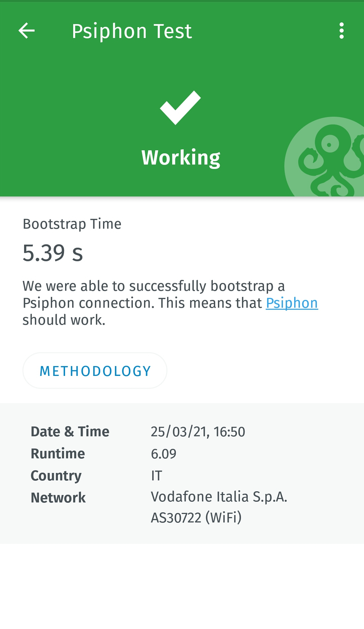This screenshot has width=364, height=629.
Task: Tap the Vodafone Italia S.p.A. network name
Action: (x=219, y=497)
